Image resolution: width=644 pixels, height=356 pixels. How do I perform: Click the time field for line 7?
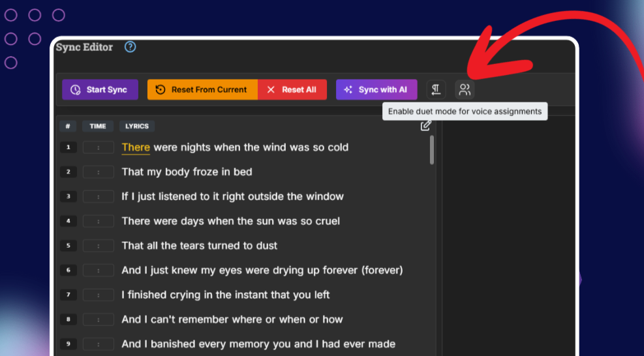click(99, 295)
